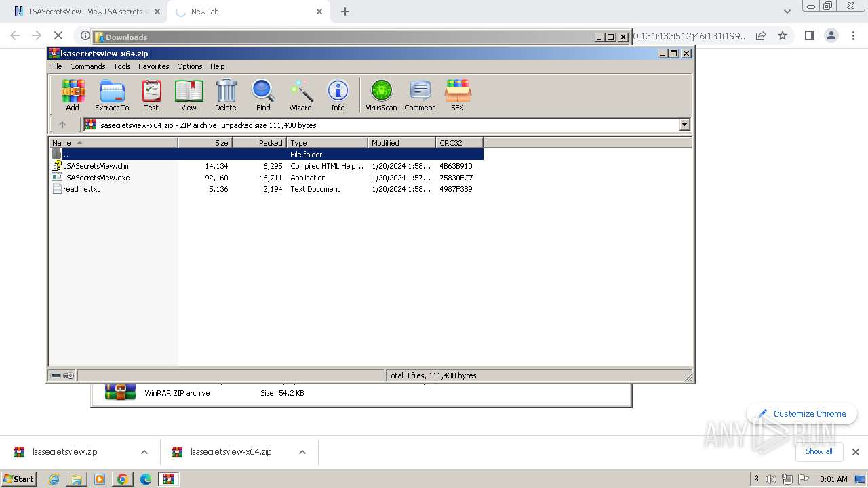Click the Delete trash can icon
Viewport: 868px width, 488px height.
226,95
